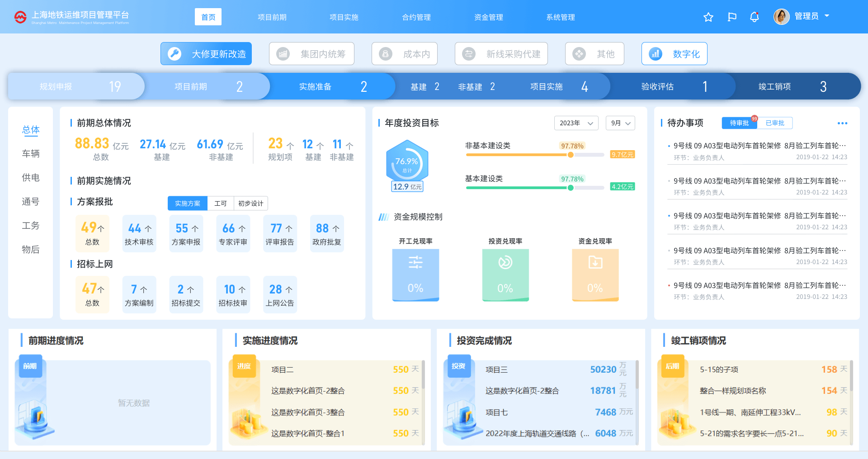Open the 系统管理 menu
This screenshot has height=459, width=868.
pos(561,17)
